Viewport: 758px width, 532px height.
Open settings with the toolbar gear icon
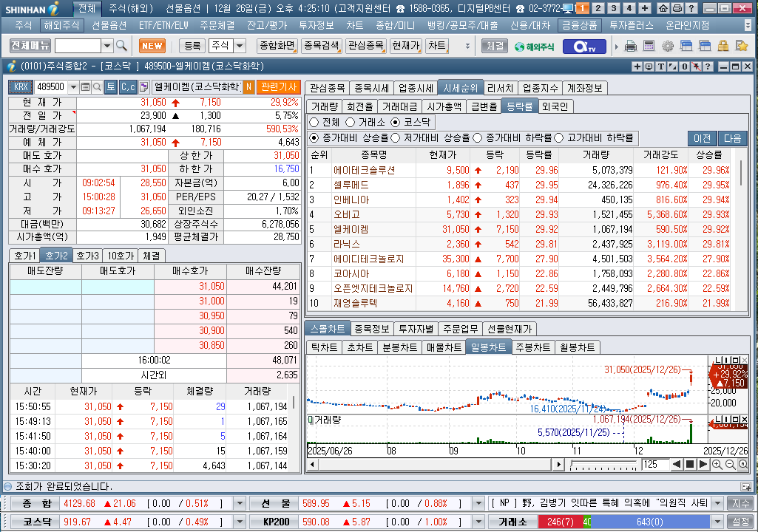point(668,46)
